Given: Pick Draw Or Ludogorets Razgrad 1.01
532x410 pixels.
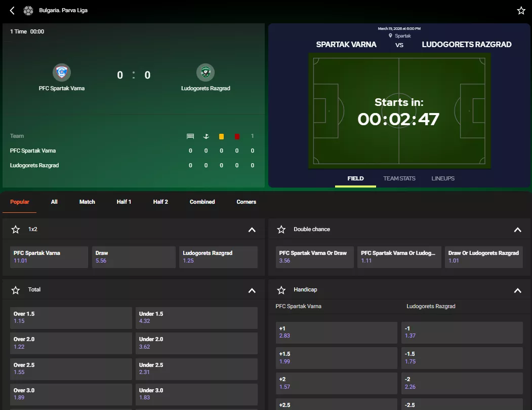Looking at the screenshot, I should pyautogui.click(x=484, y=257).
